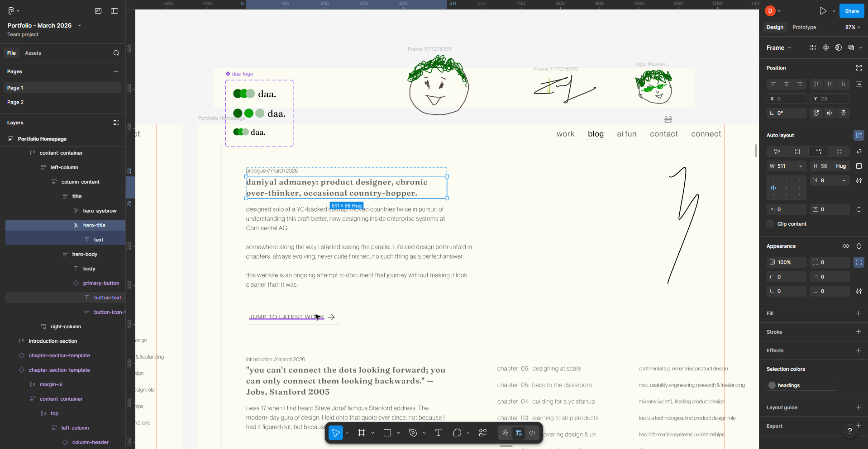Open the 87% zoom dropdown
Image resolution: width=868 pixels, height=449 pixels.
coord(851,27)
